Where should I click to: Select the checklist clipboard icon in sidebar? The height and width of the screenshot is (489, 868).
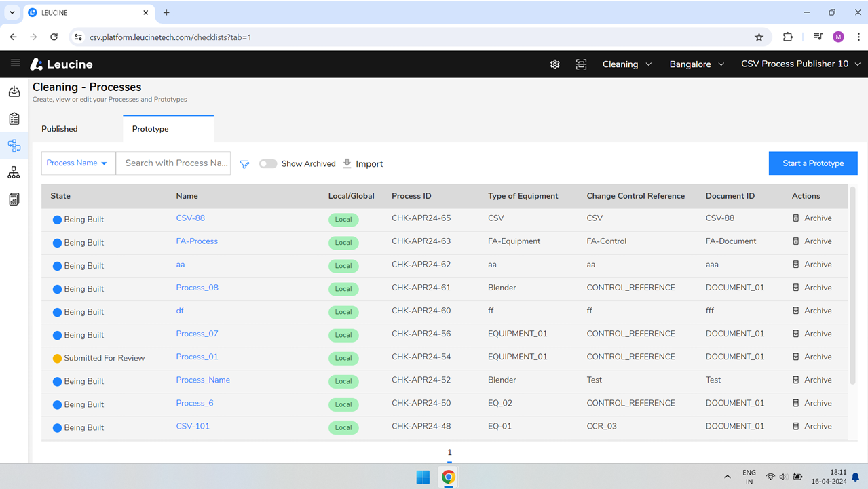click(x=14, y=118)
